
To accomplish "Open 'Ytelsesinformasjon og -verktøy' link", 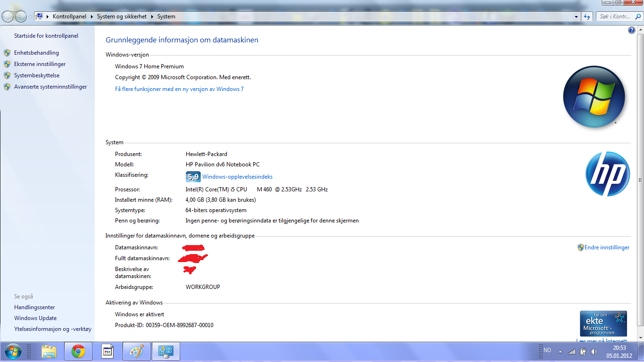I will 53,329.
